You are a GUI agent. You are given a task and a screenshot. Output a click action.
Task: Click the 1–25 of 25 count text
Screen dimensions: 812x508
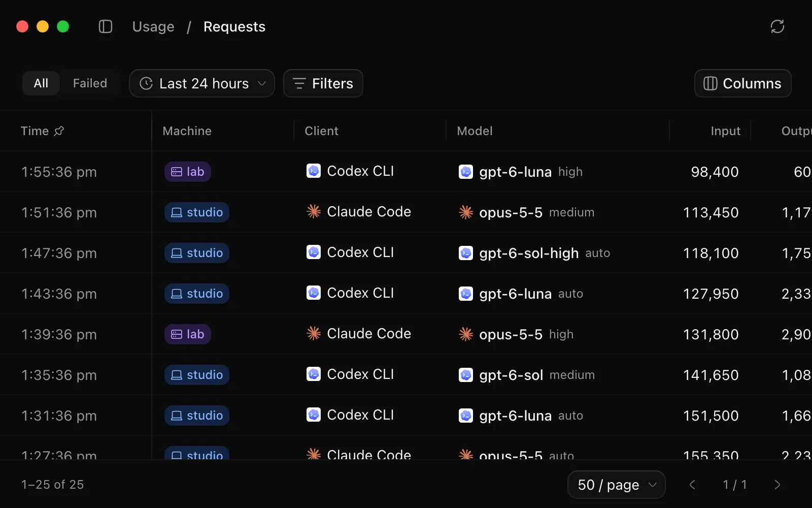pos(52,485)
